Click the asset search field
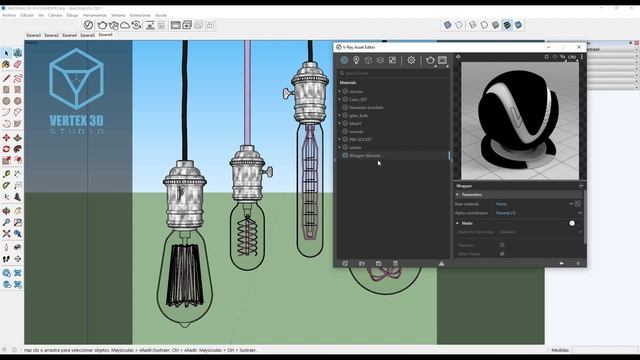The height and width of the screenshot is (360, 640). click(x=393, y=73)
